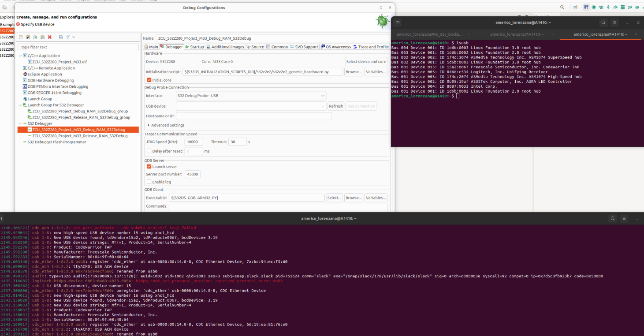Viewport: 644px width, 336px height.
Task: Delete the selected launch configuration
Action: [x=49, y=37]
